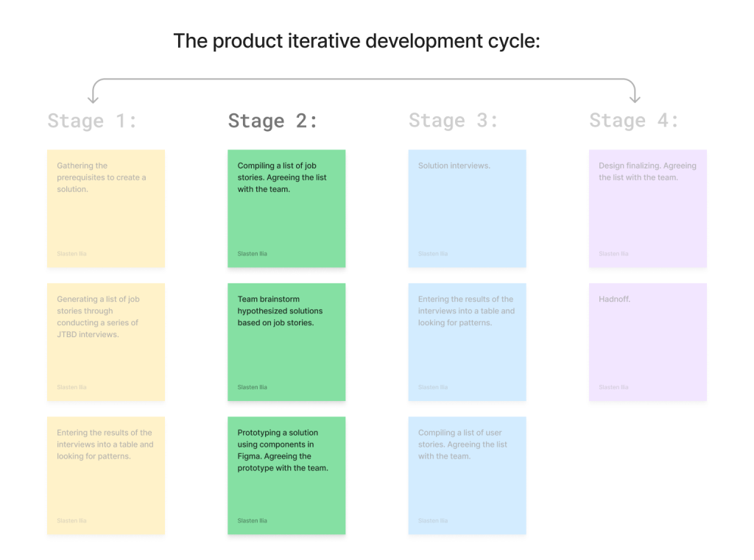Click the right arrowhead pointing to Stage 4
Image resolution: width=754 pixels, height=560 pixels.
pyautogui.click(x=635, y=98)
